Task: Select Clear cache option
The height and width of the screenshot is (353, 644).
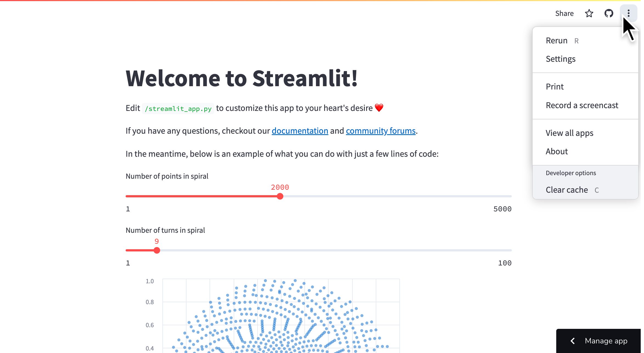Action: (x=567, y=190)
